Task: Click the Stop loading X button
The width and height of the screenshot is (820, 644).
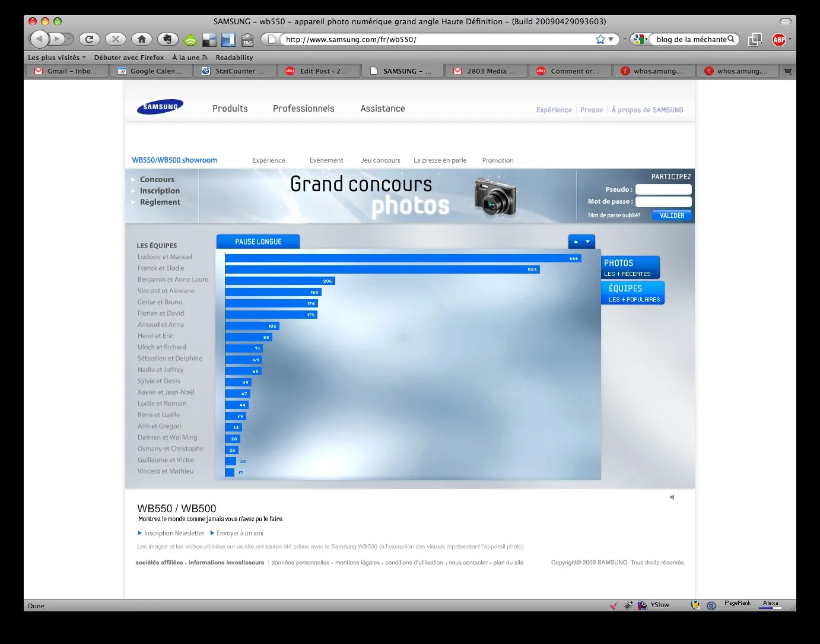Action: click(115, 39)
